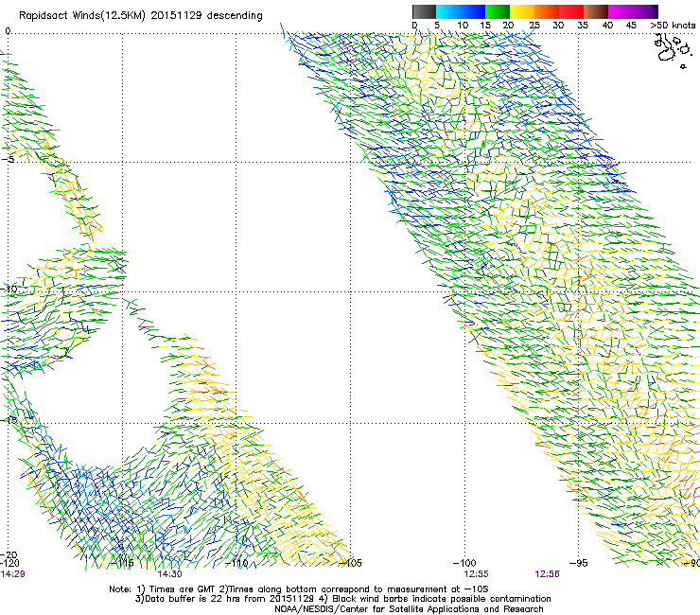Click the green 15-20 knots legend segment

498,11
